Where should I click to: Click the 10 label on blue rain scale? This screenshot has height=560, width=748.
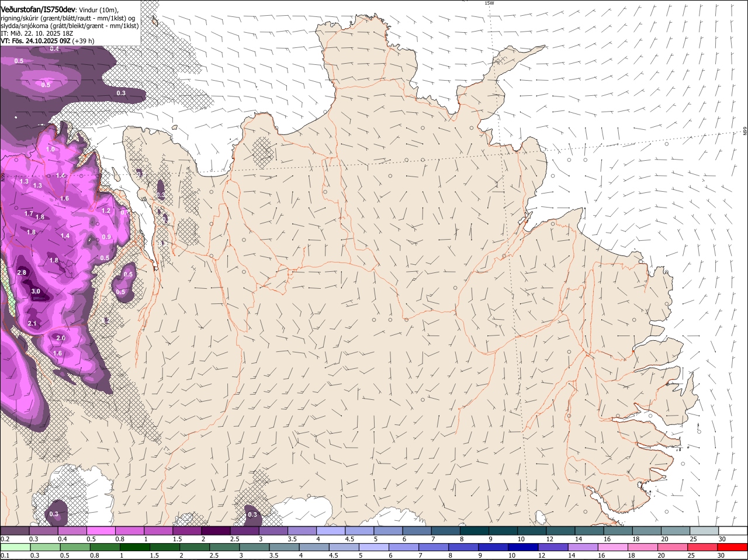pos(511,555)
